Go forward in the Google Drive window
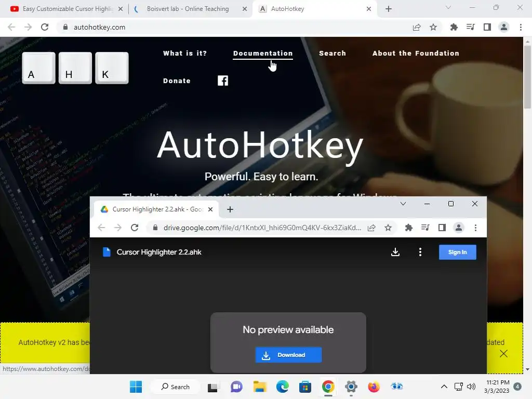Viewport: 532px width, 399px height. pyautogui.click(x=118, y=228)
